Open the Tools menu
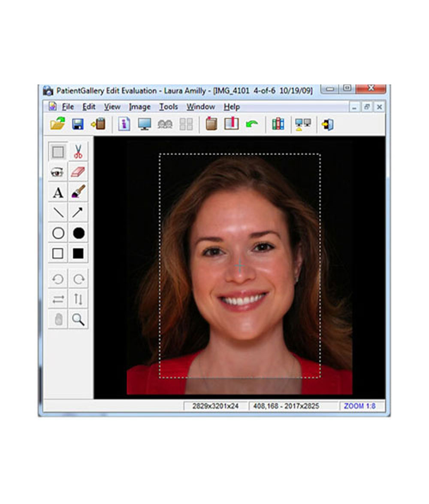 coord(168,107)
